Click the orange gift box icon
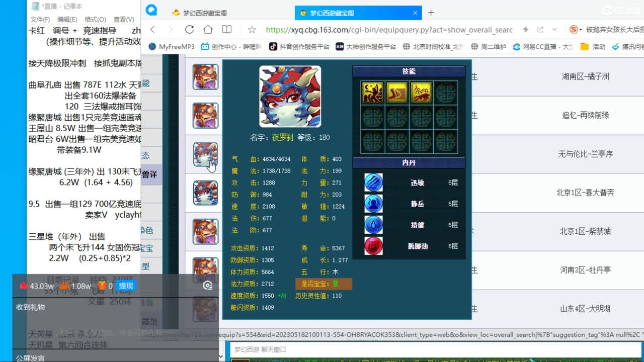 (x=102, y=286)
